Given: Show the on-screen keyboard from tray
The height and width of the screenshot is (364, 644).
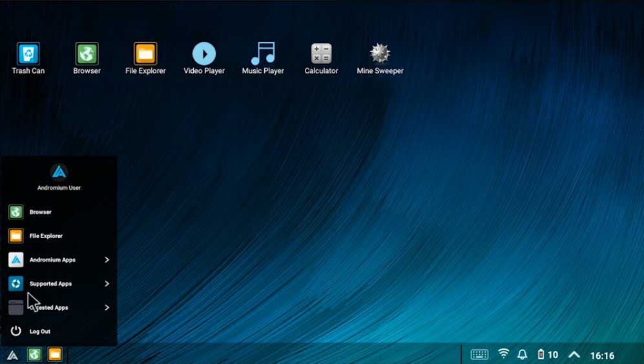Looking at the screenshot, I should tap(479, 354).
